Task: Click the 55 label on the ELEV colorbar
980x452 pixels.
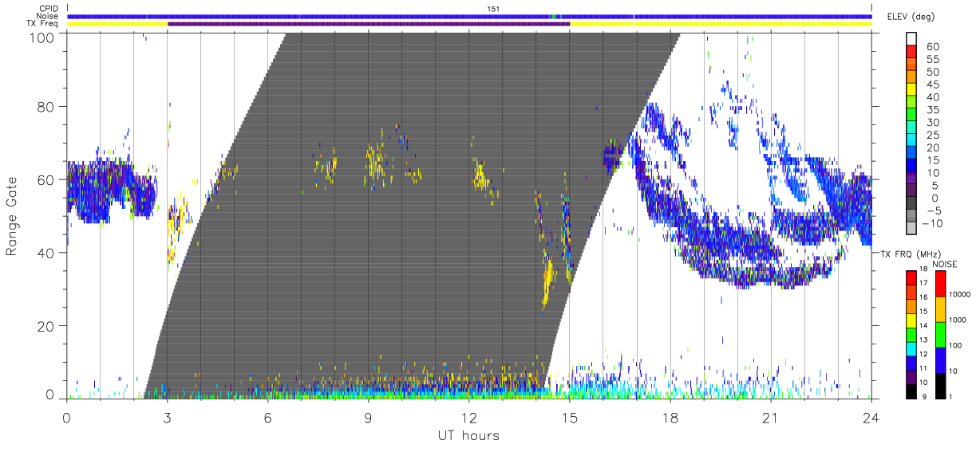Action: [x=931, y=59]
